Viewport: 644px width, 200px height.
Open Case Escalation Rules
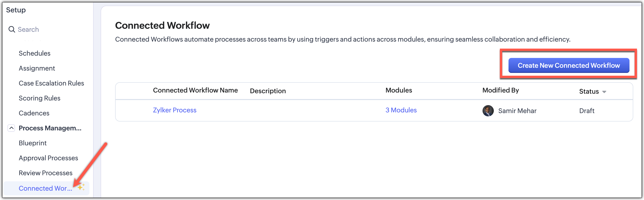51,83
